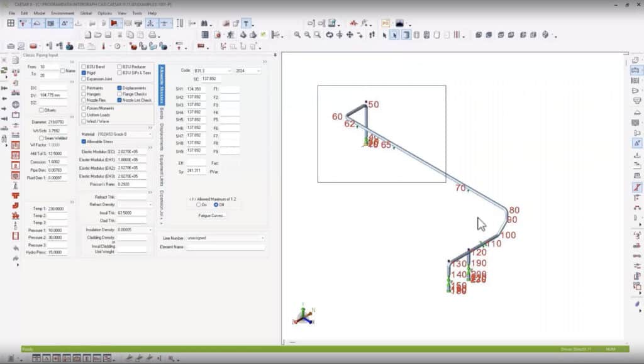Open the Environment menu
644x364 pixels.
pos(62,13)
